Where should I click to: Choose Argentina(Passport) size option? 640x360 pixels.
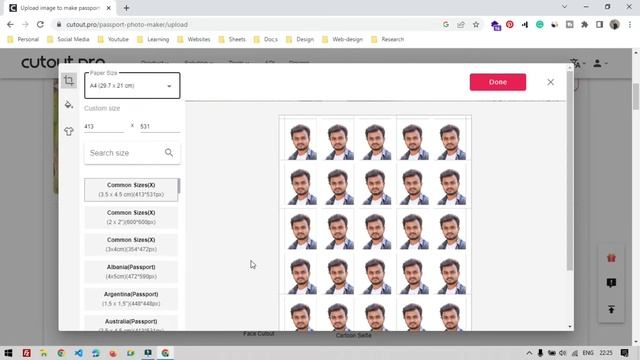[x=131, y=299]
